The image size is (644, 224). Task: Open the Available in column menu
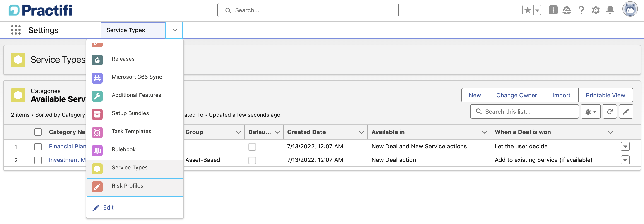coord(485,132)
